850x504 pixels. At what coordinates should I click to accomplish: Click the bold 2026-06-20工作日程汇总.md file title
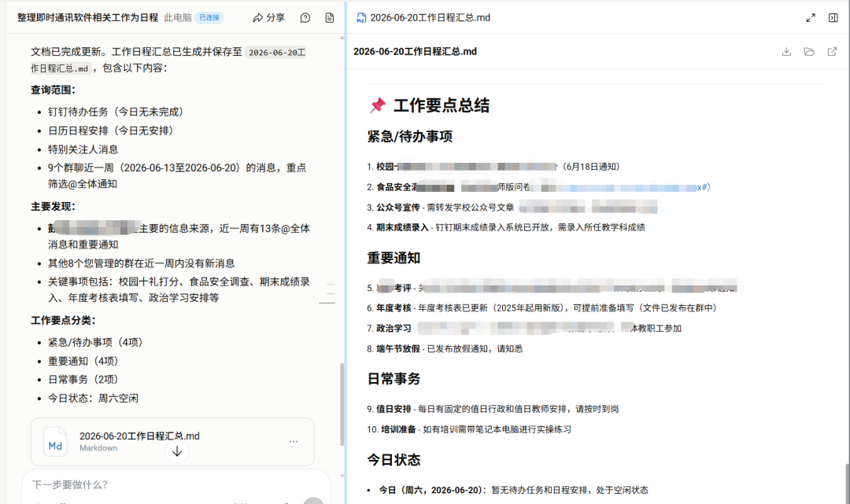[416, 51]
